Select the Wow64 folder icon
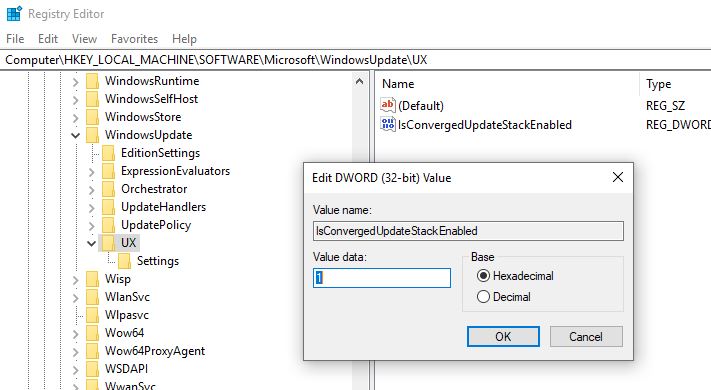 click(93, 333)
